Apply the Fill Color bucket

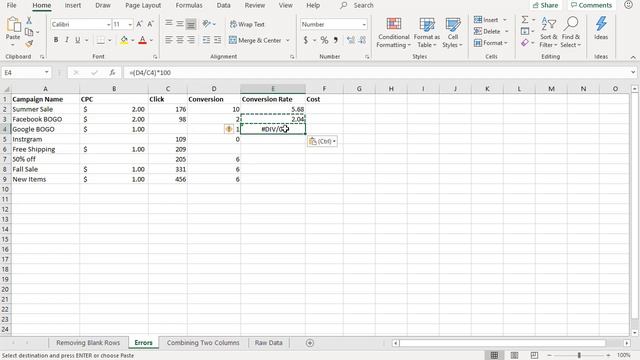124,40
